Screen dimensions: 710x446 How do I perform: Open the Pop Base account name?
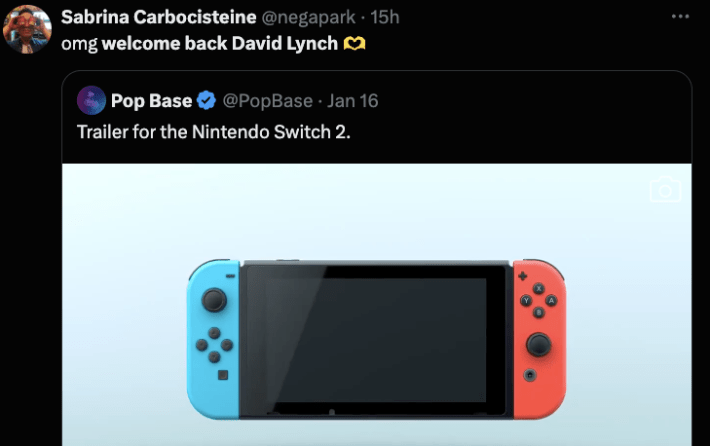[x=151, y=101]
